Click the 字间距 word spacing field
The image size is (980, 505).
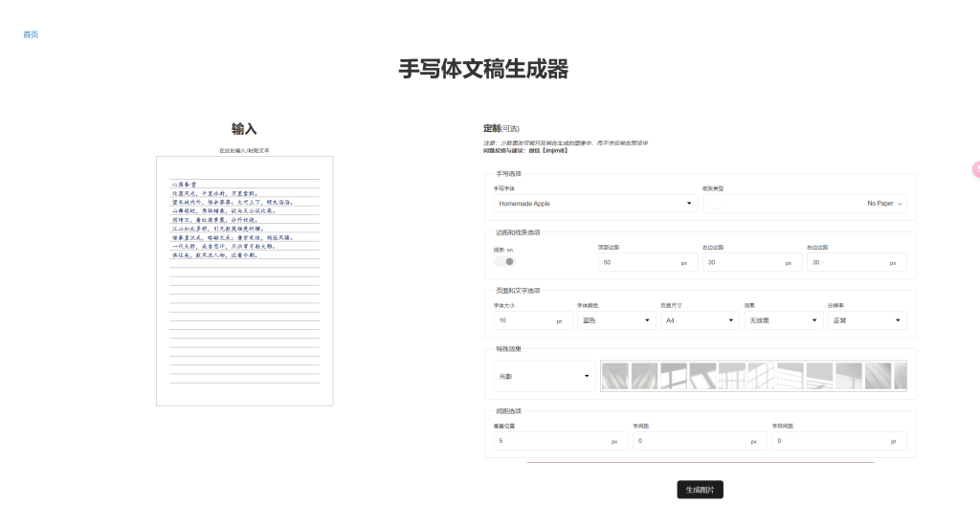tap(700, 441)
